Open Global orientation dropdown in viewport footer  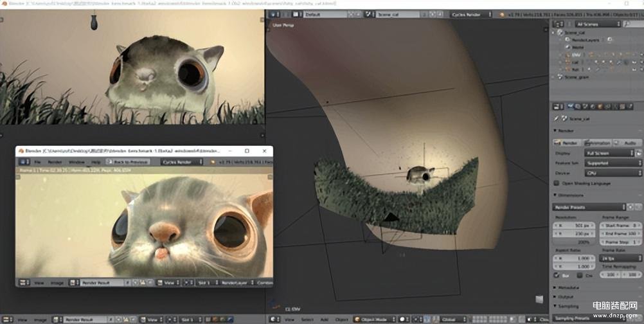pyautogui.click(x=454, y=319)
